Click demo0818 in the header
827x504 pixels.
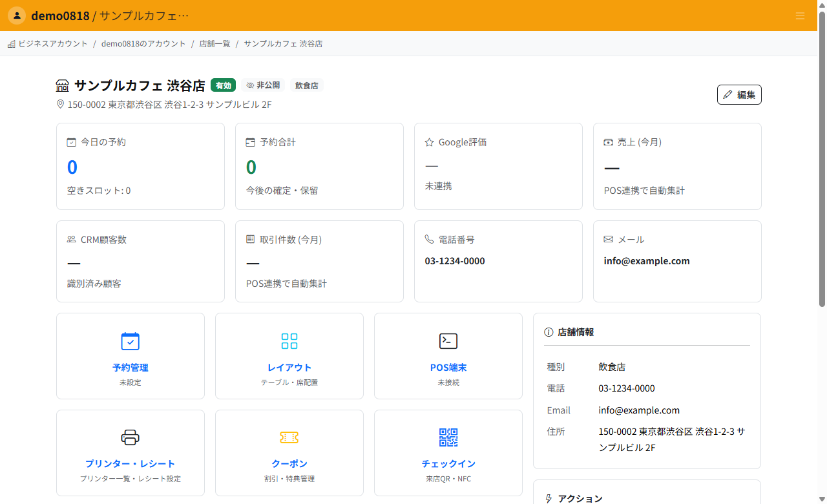(x=60, y=16)
